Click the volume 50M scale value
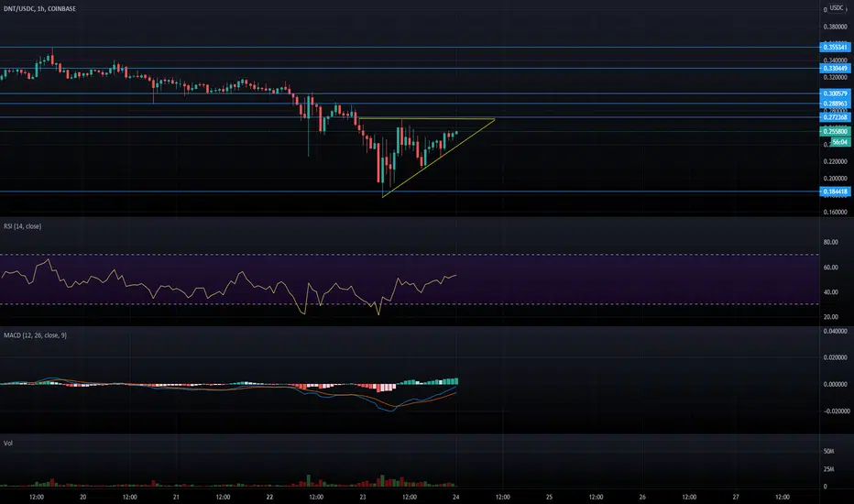 (828, 451)
